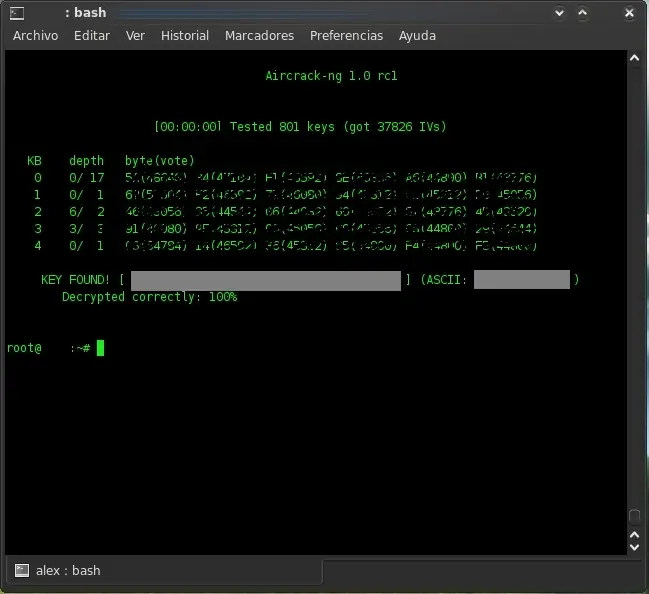Viewport: 649px width, 594px height.
Task: Click scrollbar down arrow at bottom
Action: tap(635, 547)
